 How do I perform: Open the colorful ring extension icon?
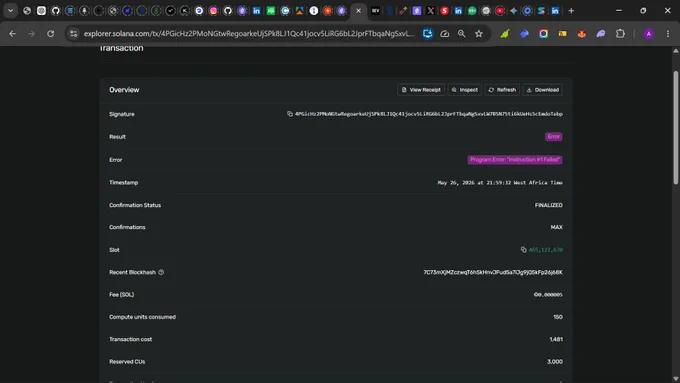click(x=543, y=33)
